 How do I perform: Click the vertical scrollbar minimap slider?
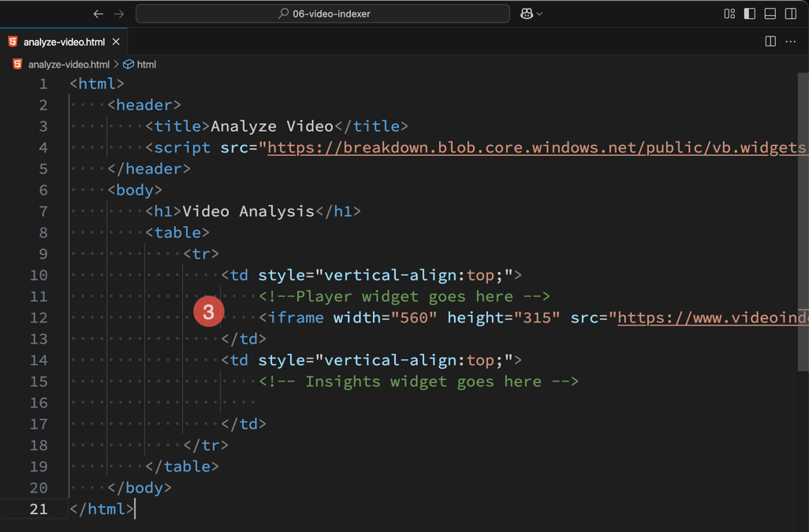tap(803, 221)
